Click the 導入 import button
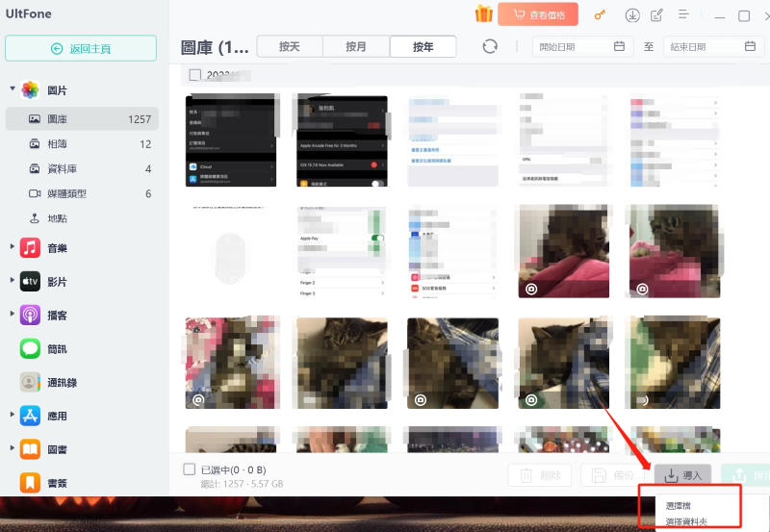The height and width of the screenshot is (532, 770). click(x=682, y=475)
